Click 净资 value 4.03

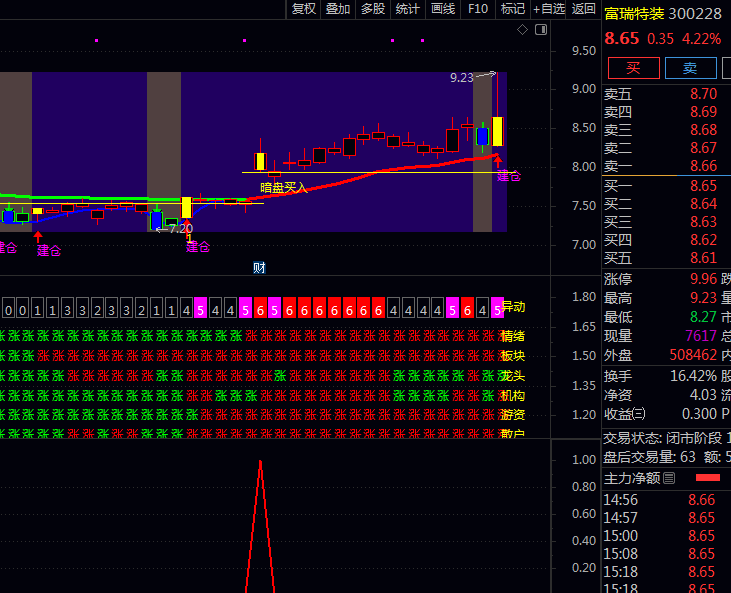[x=703, y=395]
